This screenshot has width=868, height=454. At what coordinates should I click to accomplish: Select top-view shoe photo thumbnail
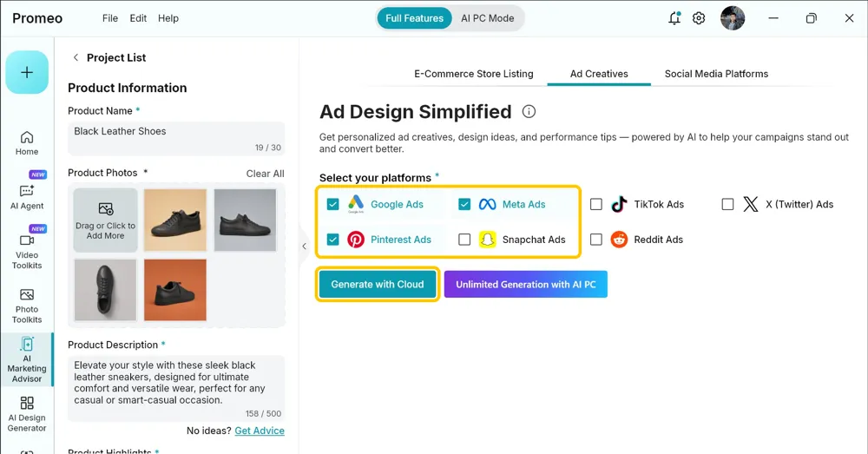point(105,290)
